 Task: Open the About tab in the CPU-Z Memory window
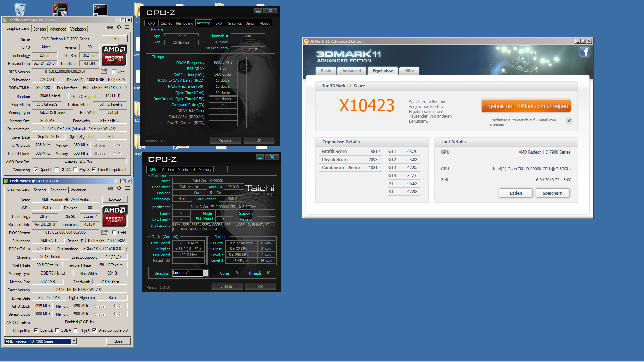[265, 23]
